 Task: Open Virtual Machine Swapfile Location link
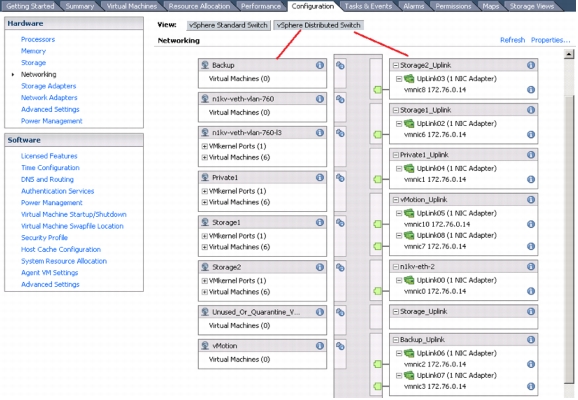click(72, 226)
